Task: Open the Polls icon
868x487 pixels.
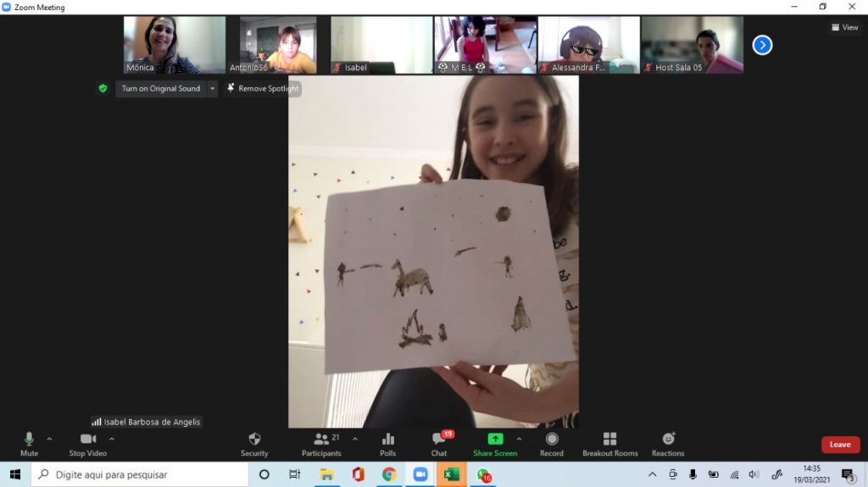Action: click(387, 445)
